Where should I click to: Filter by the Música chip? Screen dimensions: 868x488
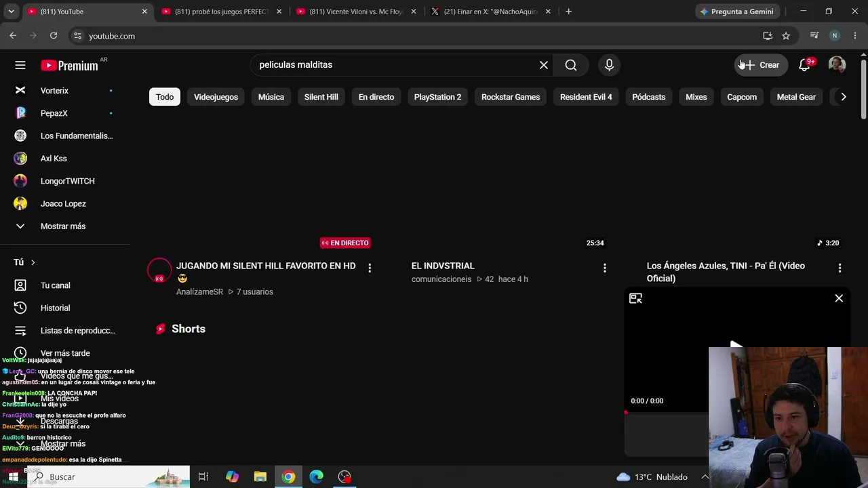pyautogui.click(x=271, y=97)
